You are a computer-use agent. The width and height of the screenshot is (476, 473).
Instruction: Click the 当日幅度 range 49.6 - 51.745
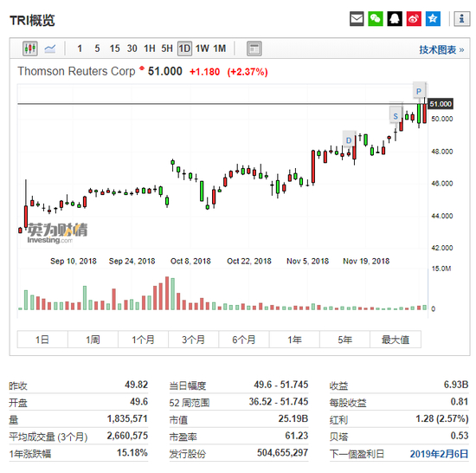[281, 385]
